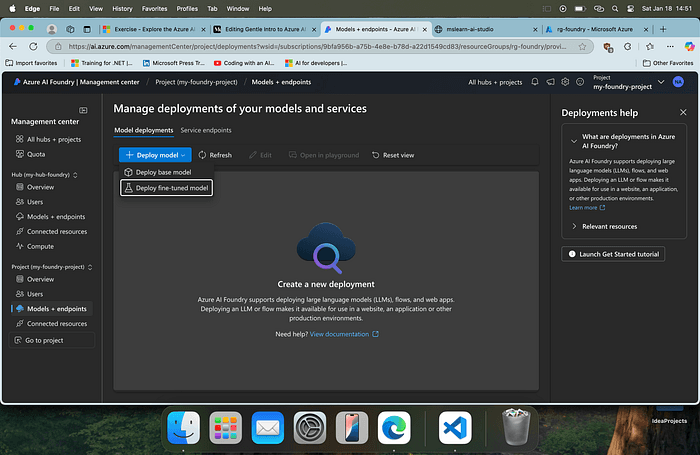Open the Learn more link
The image size is (700, 455).
tap(587, 208)
